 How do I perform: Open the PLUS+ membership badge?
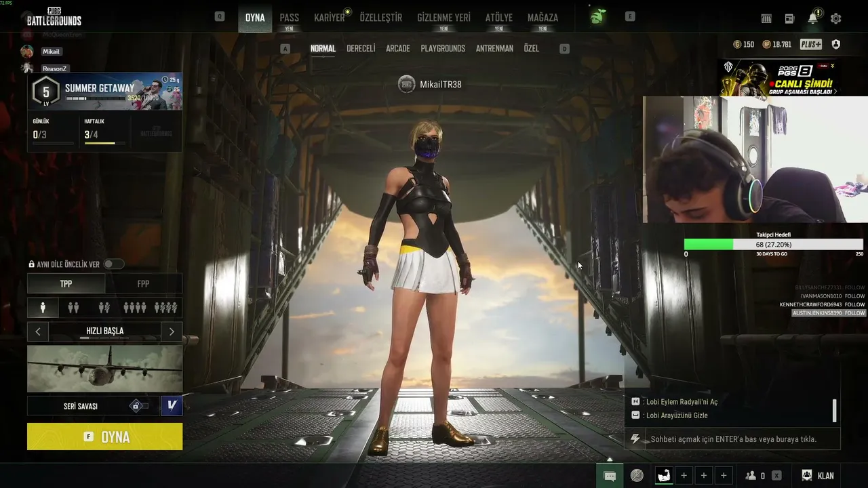(811, 45)
